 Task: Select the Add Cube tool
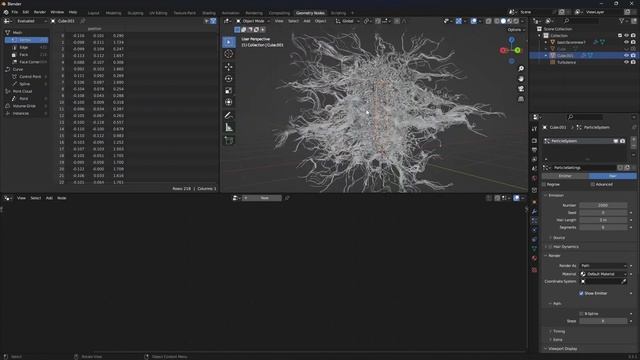[x=229, y=140]
